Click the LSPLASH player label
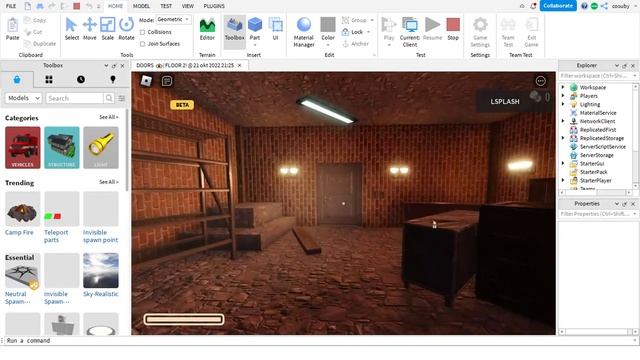 point(505,101)
